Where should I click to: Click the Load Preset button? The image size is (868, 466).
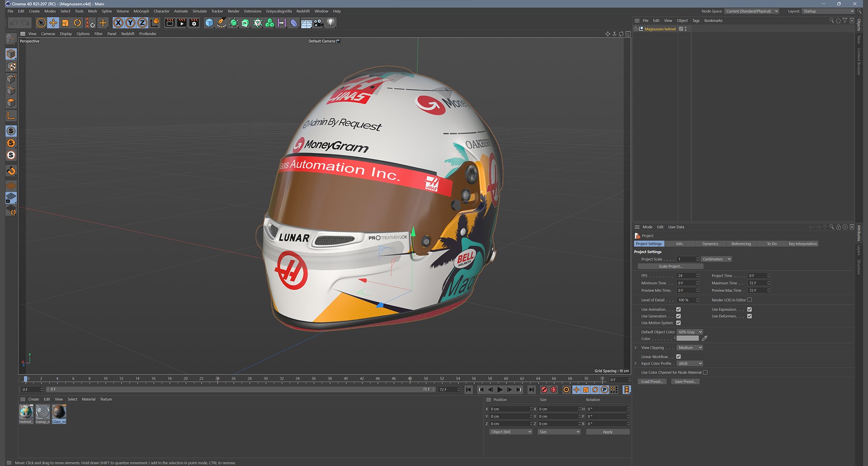(651, 382)
